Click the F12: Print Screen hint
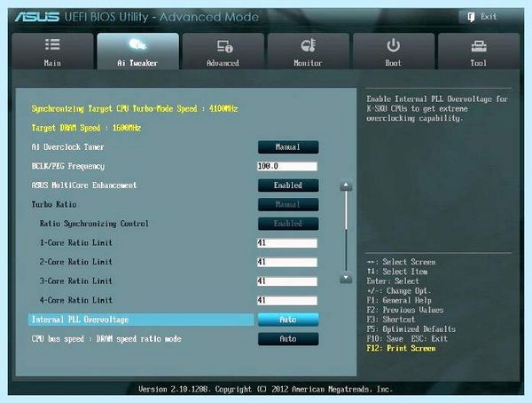Screen dimensions: 532x403 coord(401,348)
